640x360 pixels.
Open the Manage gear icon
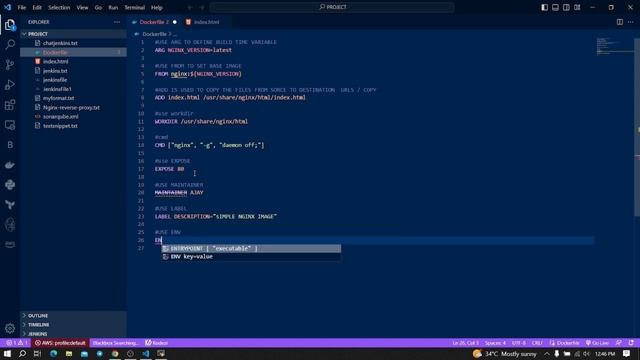(x=10, y=328)
